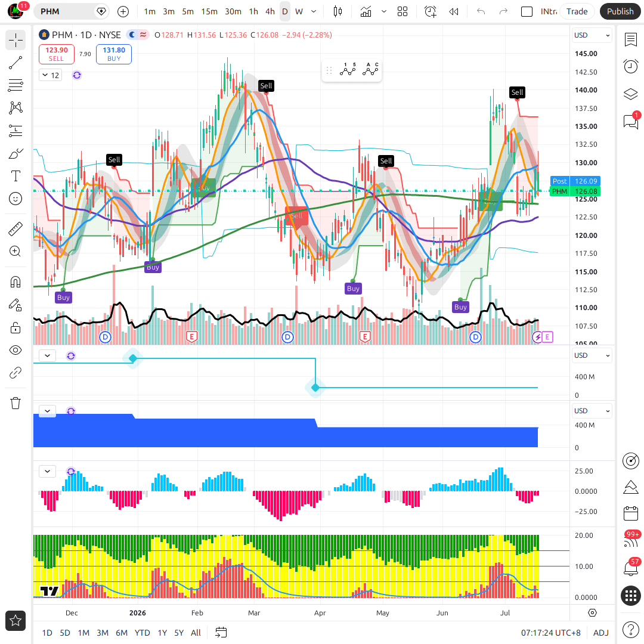Remove drawings with the trash icon
The height and width of the screenshot is (644, 644).
(x=16, y=403)
